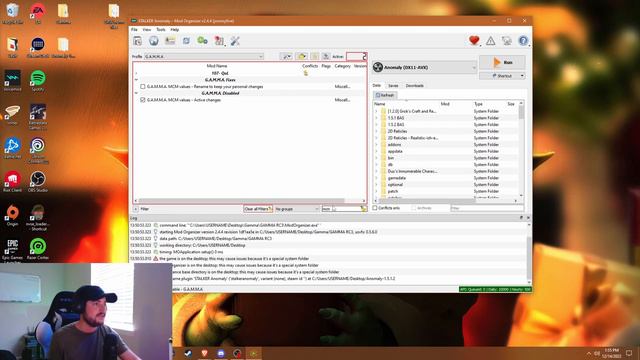Expand the appdata folder in Data tree

376,151
